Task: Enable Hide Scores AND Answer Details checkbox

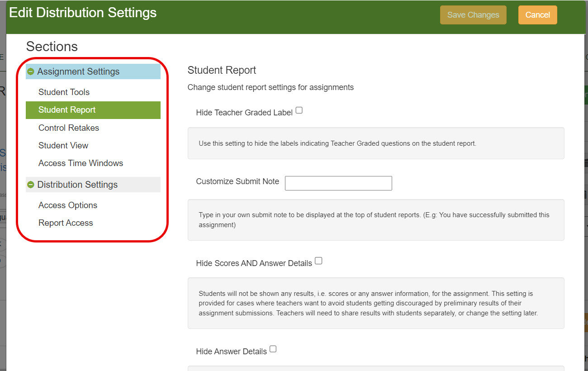Action: (x=318, y=261)
